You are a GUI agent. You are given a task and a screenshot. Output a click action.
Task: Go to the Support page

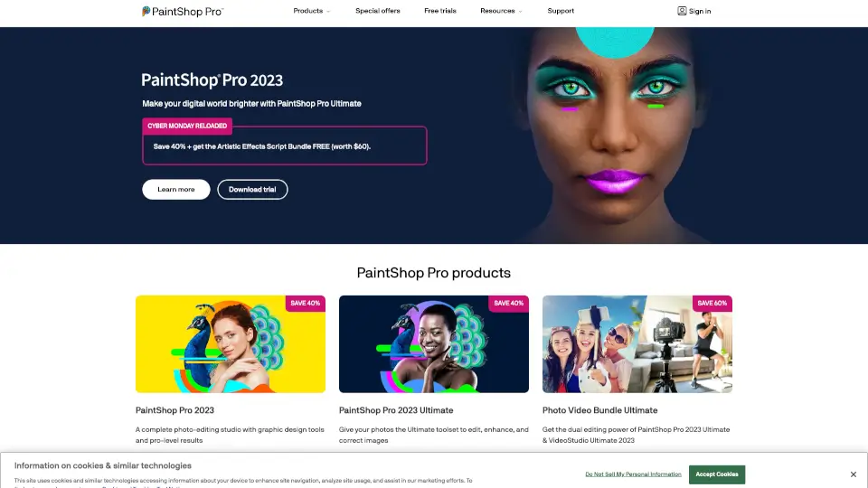(x=561, y=11)
